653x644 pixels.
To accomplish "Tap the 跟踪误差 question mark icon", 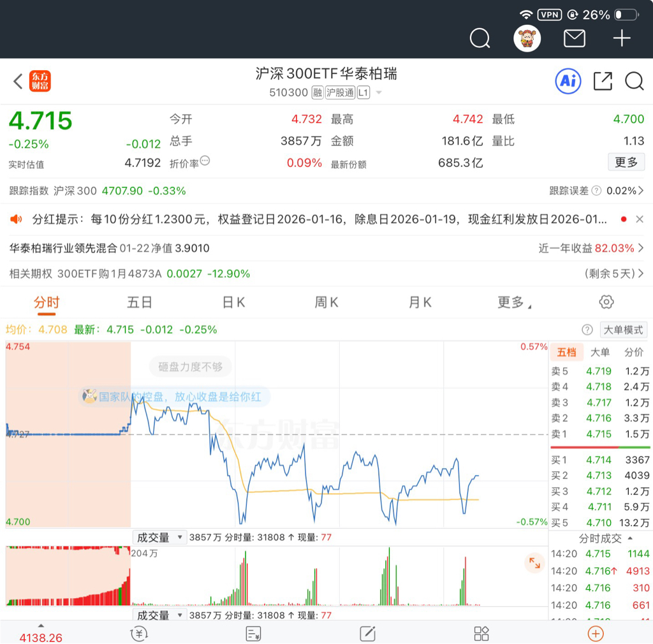I will click(x=596, y=191).
